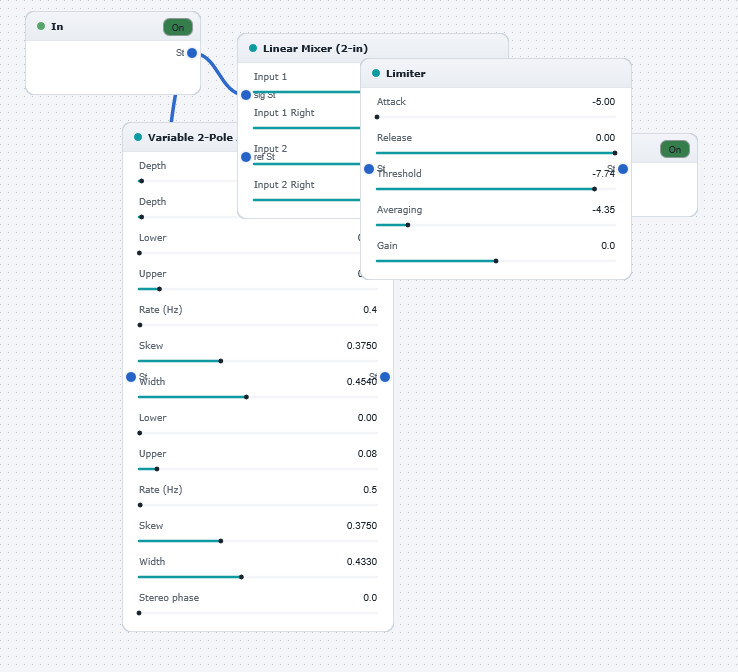
Task: Adjust the Lower 0.00 slider
Action: tap(258, 433)
